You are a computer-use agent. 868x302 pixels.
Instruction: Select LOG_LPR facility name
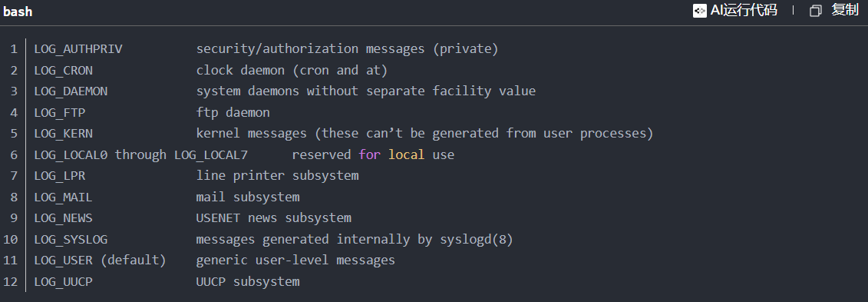[x=60, y=176]
